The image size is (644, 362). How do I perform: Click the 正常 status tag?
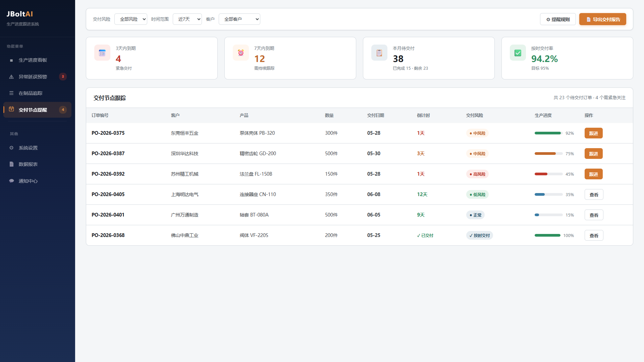(475, 215)
